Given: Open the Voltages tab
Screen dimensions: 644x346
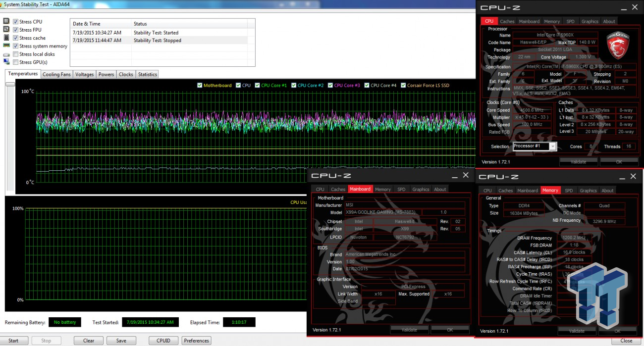Looking at the screenshot, I should pos(85,74).
